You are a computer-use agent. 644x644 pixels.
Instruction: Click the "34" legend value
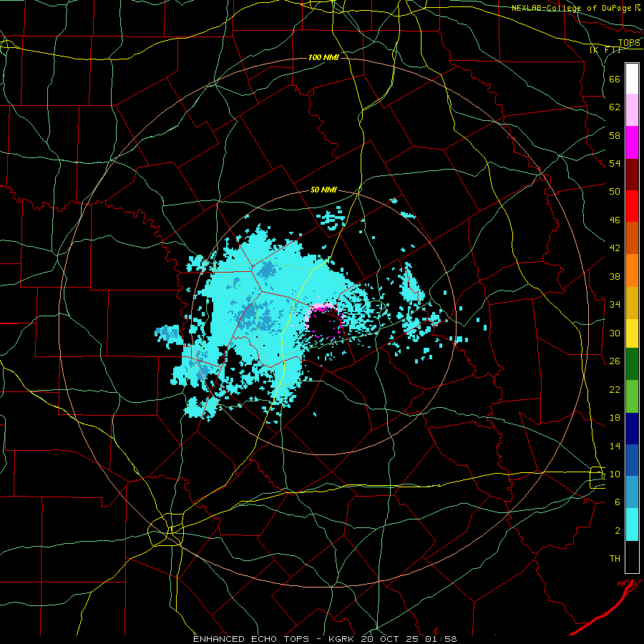pos(615,305)
